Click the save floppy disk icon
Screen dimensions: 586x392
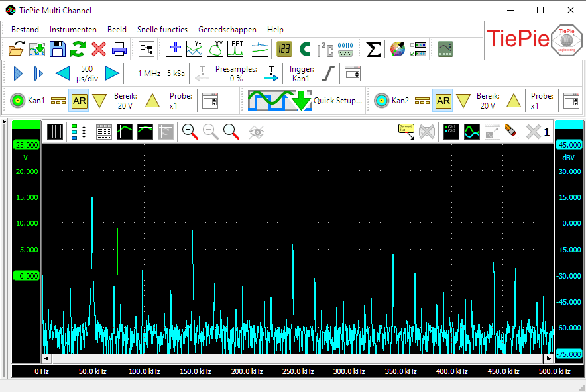point(58,49)
